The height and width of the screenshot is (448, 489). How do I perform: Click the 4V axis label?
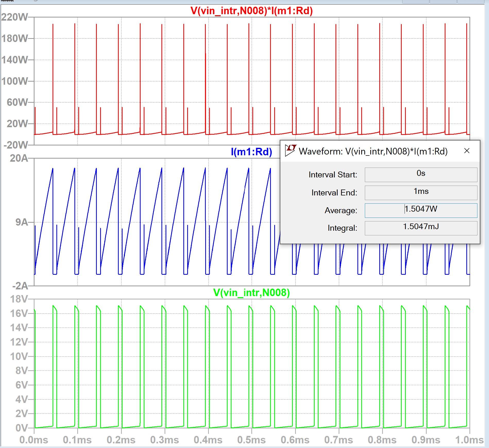22,400
